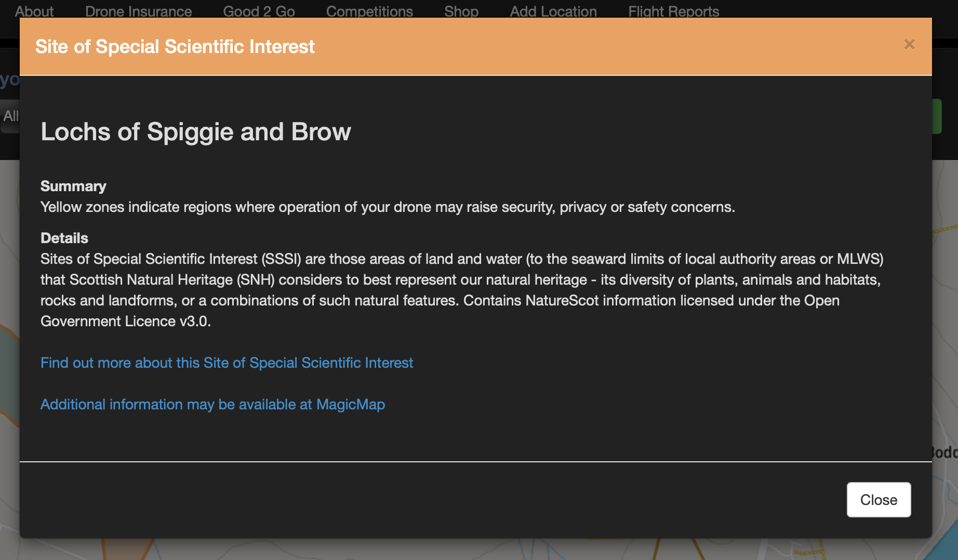Click the Close button in the dialog footer
The width and height of the screenshot is (958, 560).
click(879, 500)
